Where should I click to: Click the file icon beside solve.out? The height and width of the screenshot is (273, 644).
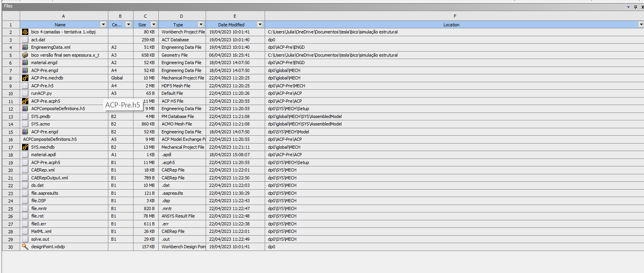click(25, 239)
